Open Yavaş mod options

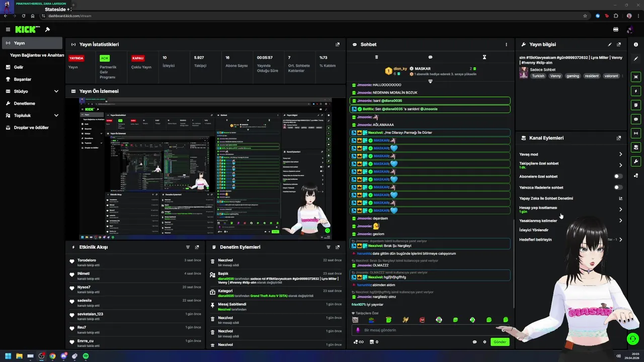(571, 154)
